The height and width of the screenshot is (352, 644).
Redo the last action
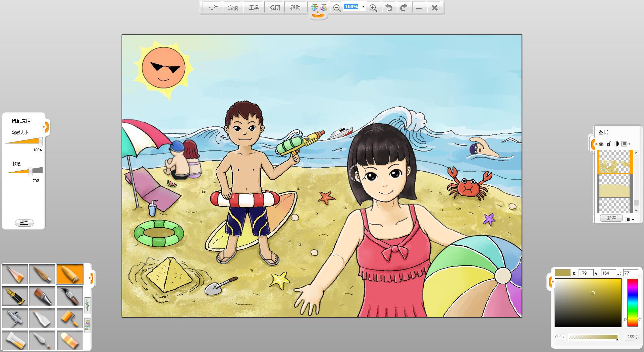(404, 8)
